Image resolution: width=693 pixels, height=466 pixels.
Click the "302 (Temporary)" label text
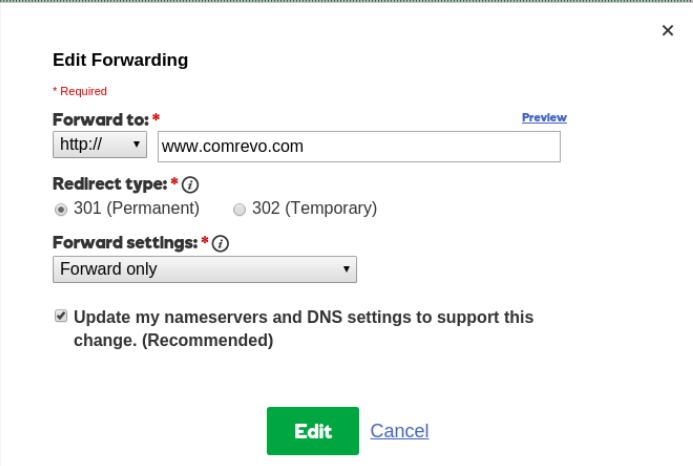(x=313, y=209)
